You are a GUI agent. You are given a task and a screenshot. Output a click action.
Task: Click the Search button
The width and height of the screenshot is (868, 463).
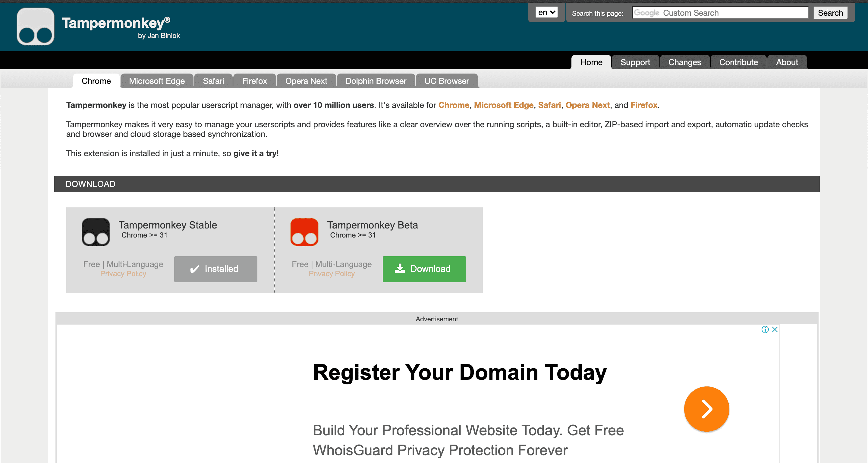[833, 13]
